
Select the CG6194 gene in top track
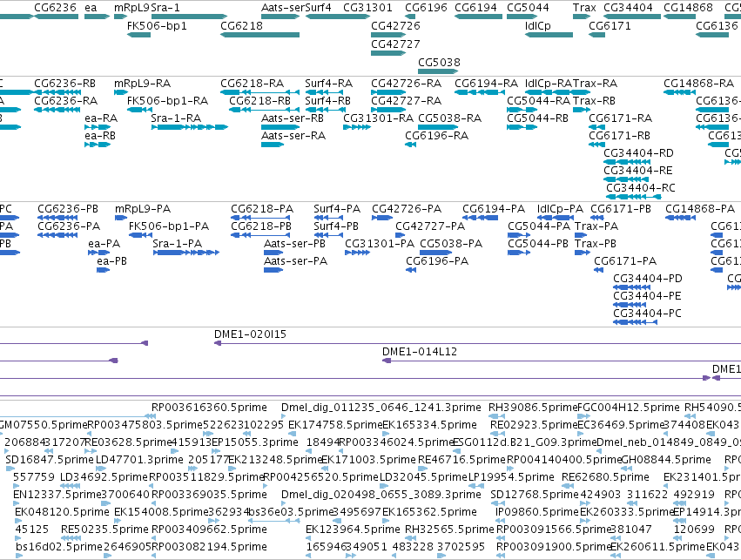478,17
